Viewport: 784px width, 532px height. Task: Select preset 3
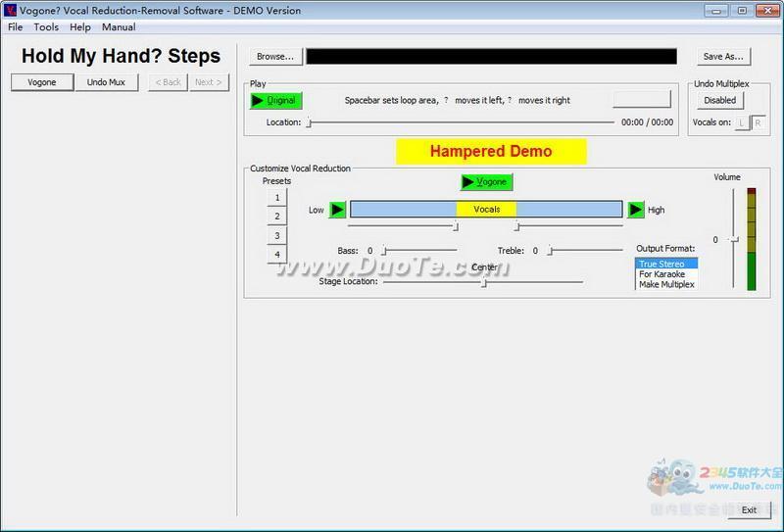(277, 235)
